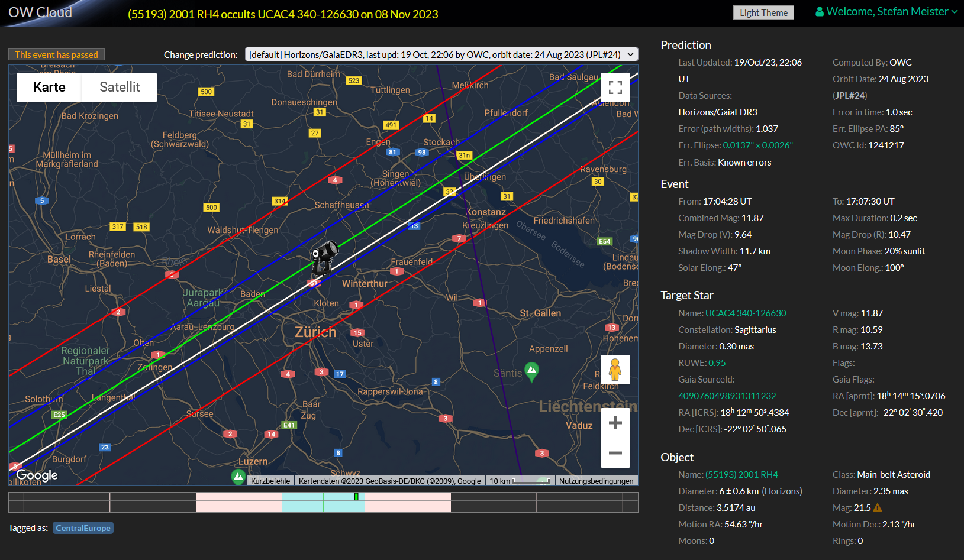964x560 pixels.
Task: Switch map to Satellit view
Action: tap(120, 88)
